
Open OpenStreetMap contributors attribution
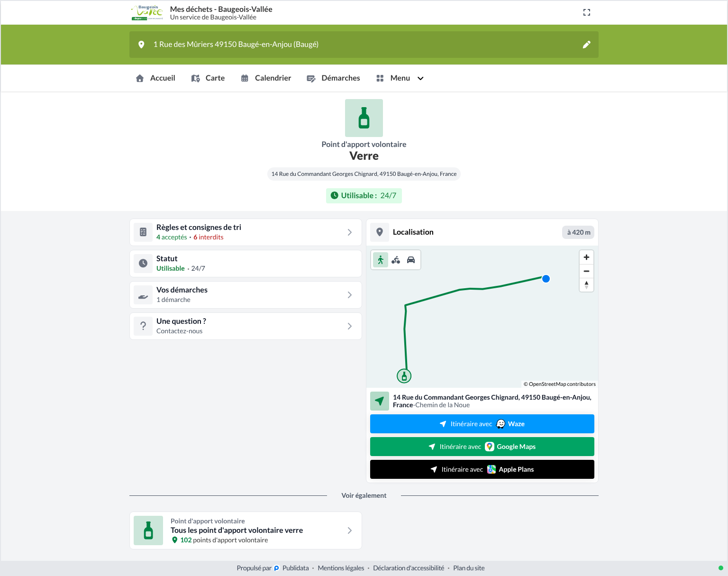[x=559, y=384]
